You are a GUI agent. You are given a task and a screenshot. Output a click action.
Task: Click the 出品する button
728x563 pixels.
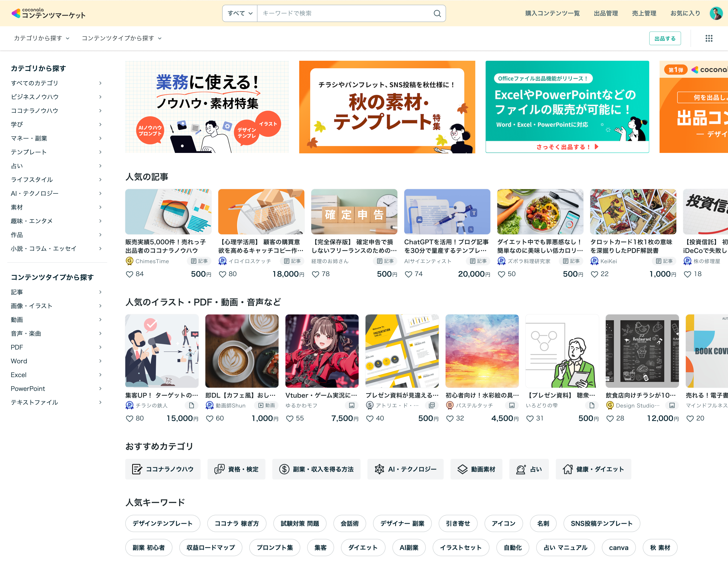(x=665, y=38)
